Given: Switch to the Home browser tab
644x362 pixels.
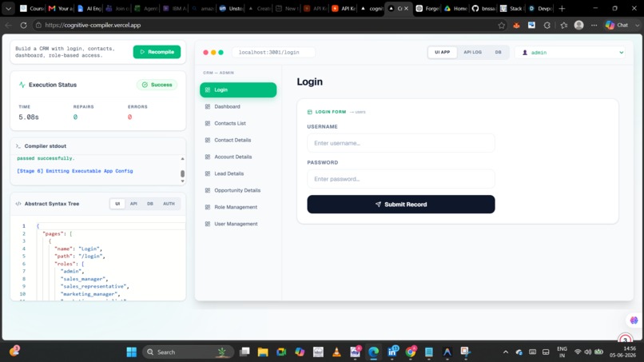Looking at the screenshot, I should tap(455, 8).
